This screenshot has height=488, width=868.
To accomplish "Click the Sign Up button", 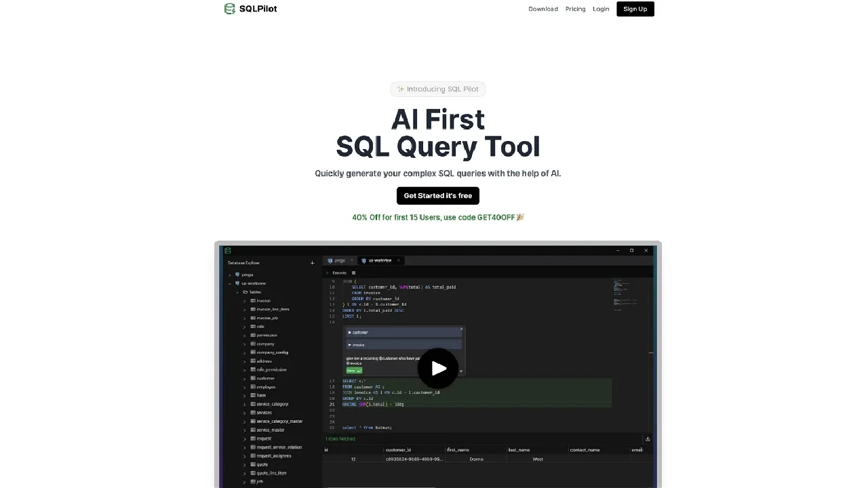I will click(x=635, y=9).
